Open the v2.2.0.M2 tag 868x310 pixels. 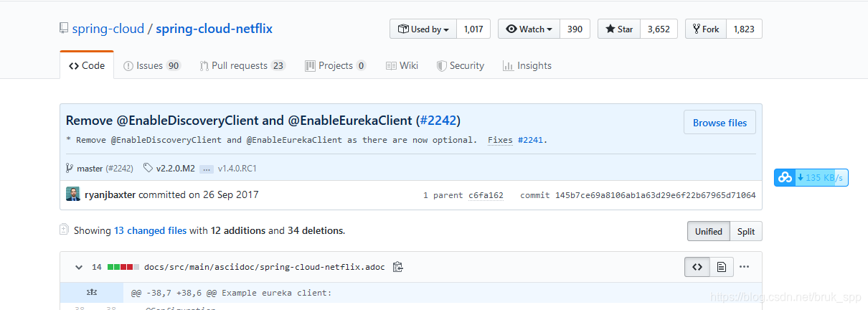tap(175, 169)
